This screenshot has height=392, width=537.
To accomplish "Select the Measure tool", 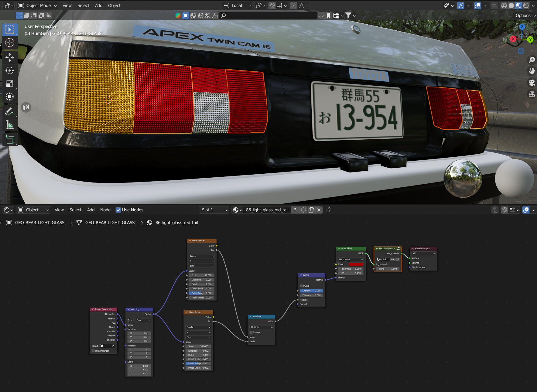I will coord(10,124).
